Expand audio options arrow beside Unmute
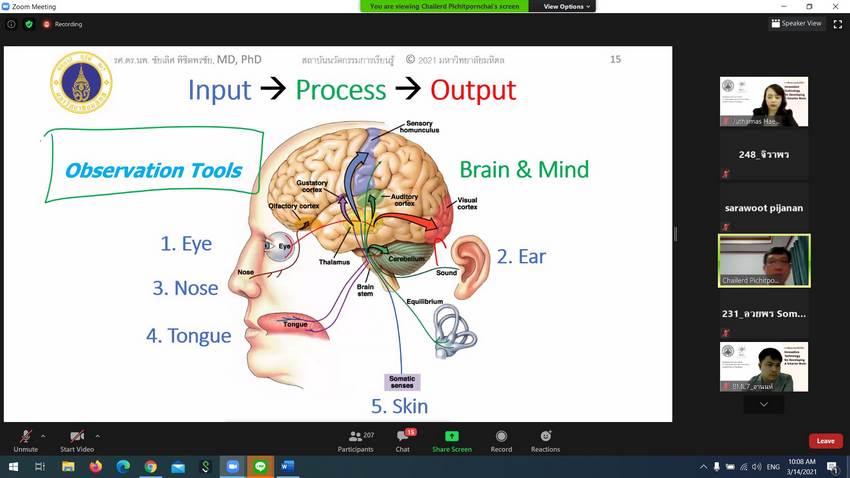 45,435
